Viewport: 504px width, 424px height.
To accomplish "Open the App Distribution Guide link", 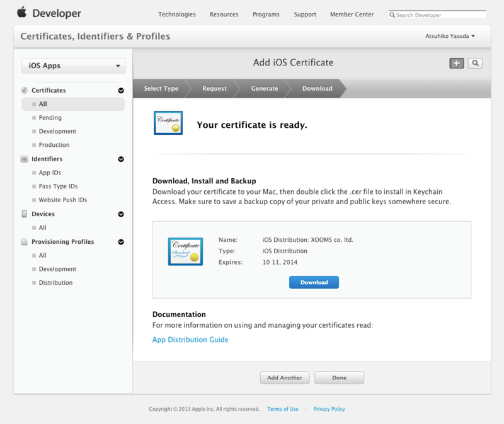I will (190, 340).
